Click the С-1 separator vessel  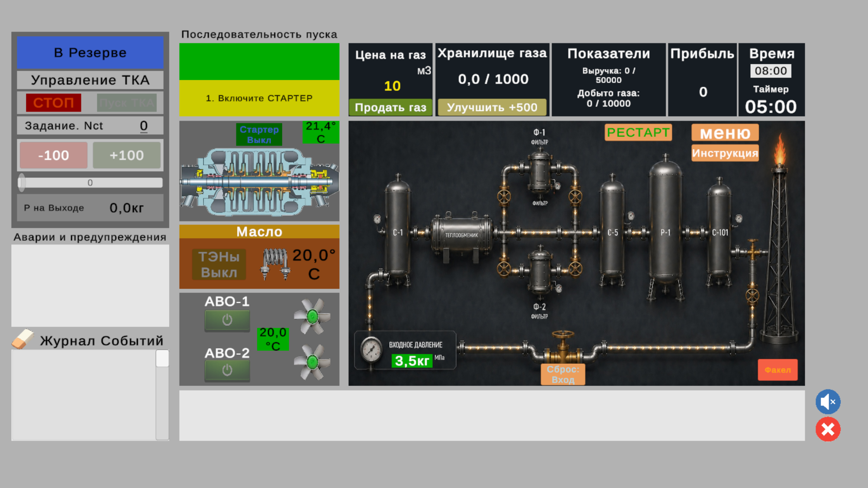pyautogui.click(x=398, y=230)
